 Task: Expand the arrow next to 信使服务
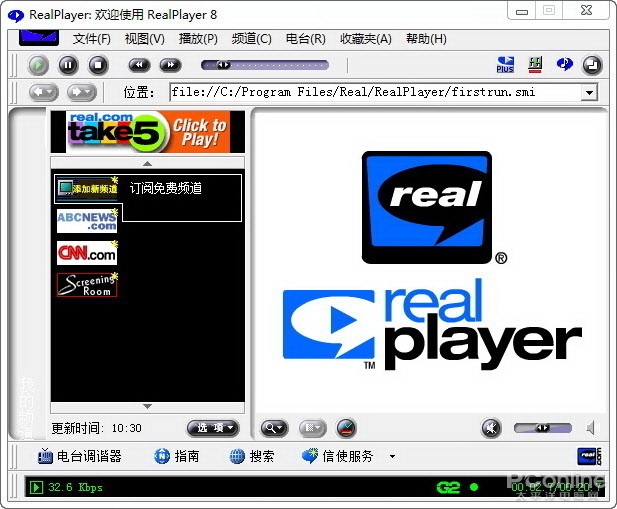click(x=392, y=457)
